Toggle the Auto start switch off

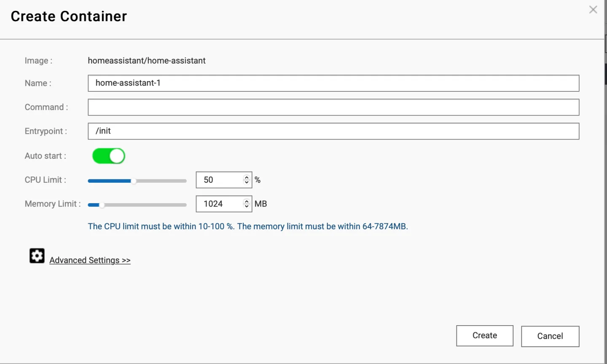pos(109,156)
